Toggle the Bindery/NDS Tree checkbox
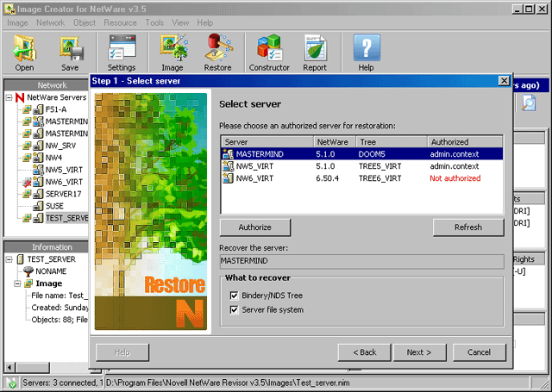The image size is (552, 392). (235, 296)
